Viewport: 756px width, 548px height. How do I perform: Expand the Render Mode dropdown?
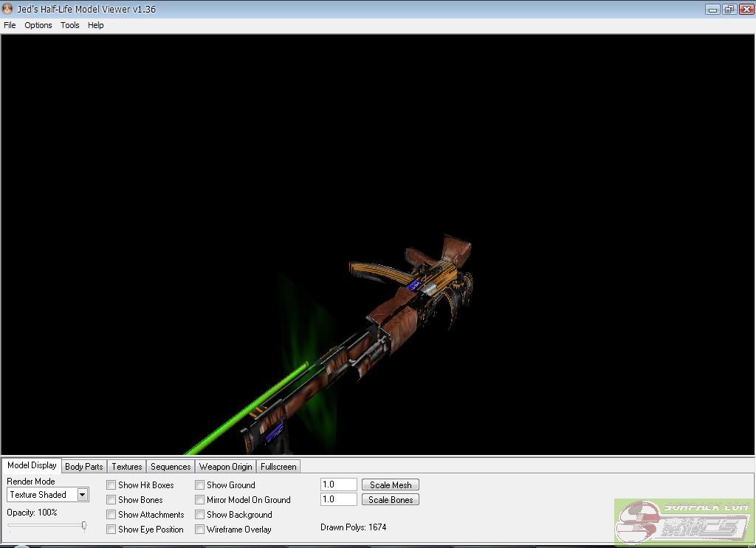83,495
